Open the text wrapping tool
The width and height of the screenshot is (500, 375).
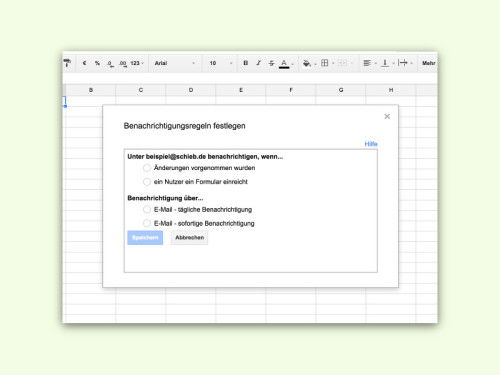click(403, 63)
